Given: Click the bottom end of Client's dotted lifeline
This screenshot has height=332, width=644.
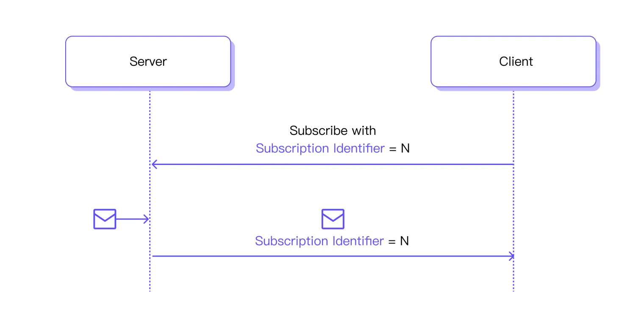Looking at the screenshot, I should (514, 289).
